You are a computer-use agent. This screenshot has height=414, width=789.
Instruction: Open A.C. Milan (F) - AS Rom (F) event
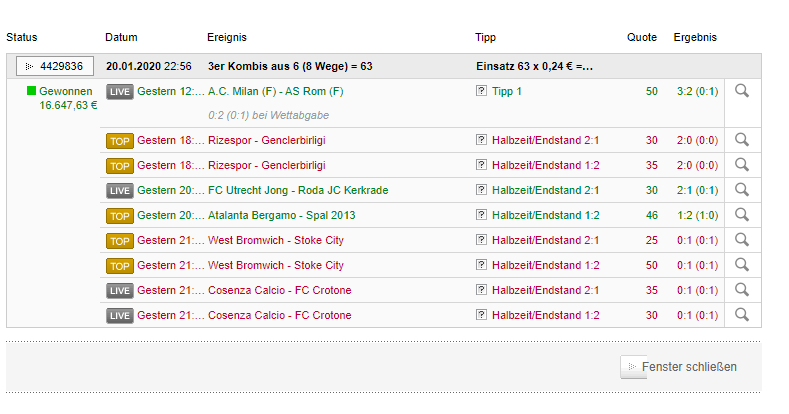[276, 91]
